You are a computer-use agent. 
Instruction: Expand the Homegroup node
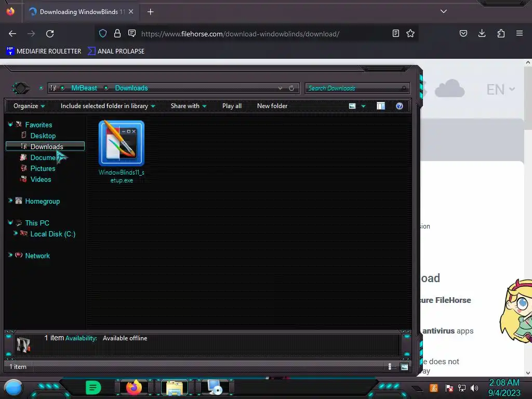10,201
